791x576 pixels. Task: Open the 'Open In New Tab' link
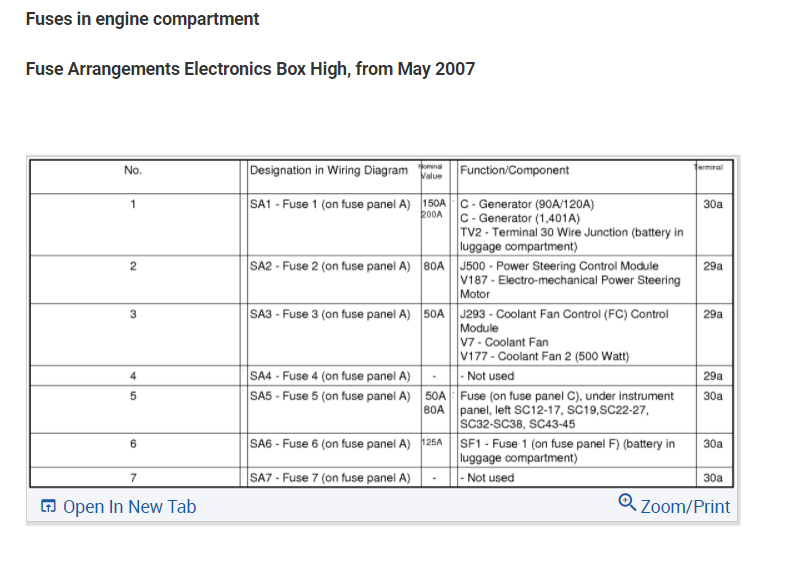tap(129, 506)
